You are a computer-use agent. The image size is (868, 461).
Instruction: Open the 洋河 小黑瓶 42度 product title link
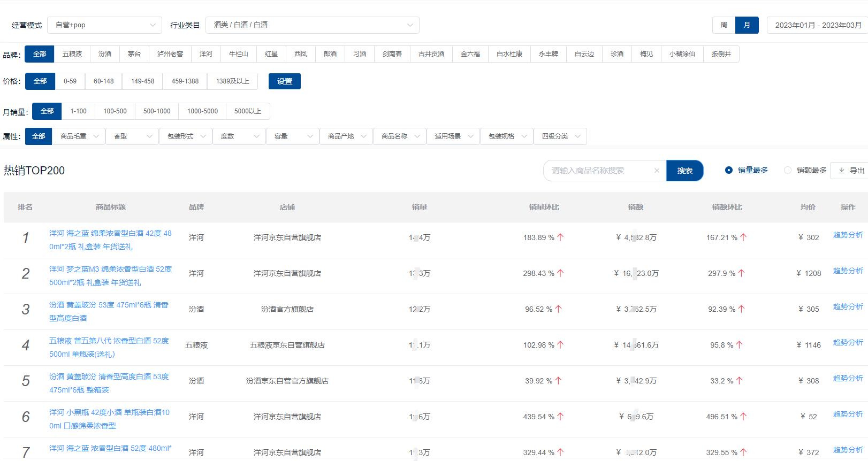(110, 419)
